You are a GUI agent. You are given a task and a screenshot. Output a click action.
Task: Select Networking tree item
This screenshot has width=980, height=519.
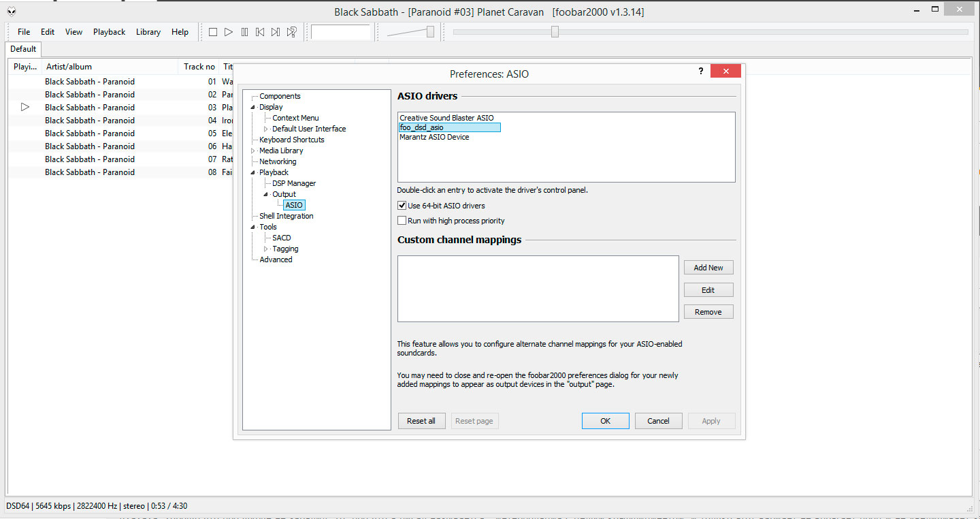pyautogui.click(x=278, y=161)
